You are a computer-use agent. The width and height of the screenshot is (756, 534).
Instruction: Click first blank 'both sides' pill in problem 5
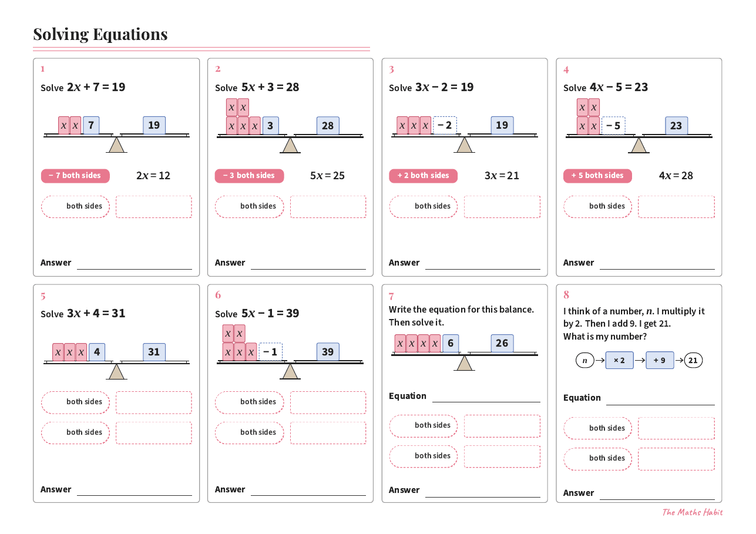click(x=75, y=402)
